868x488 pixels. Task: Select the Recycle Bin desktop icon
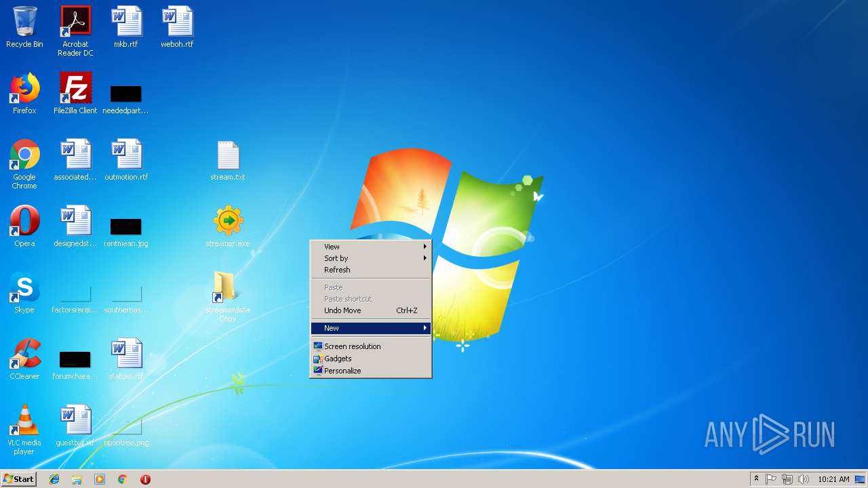(24, 27)
